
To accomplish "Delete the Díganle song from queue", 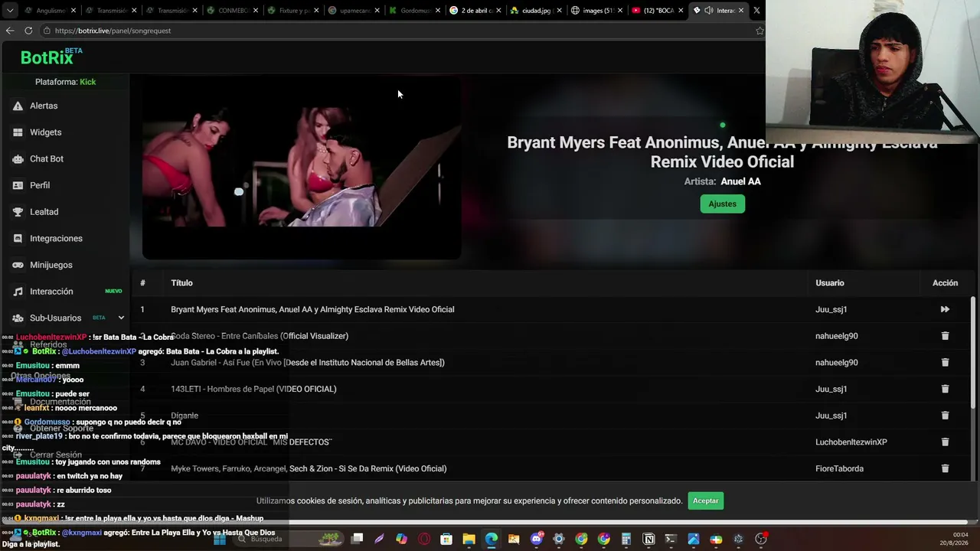I will pyautogui.click(x=945, y=416).
